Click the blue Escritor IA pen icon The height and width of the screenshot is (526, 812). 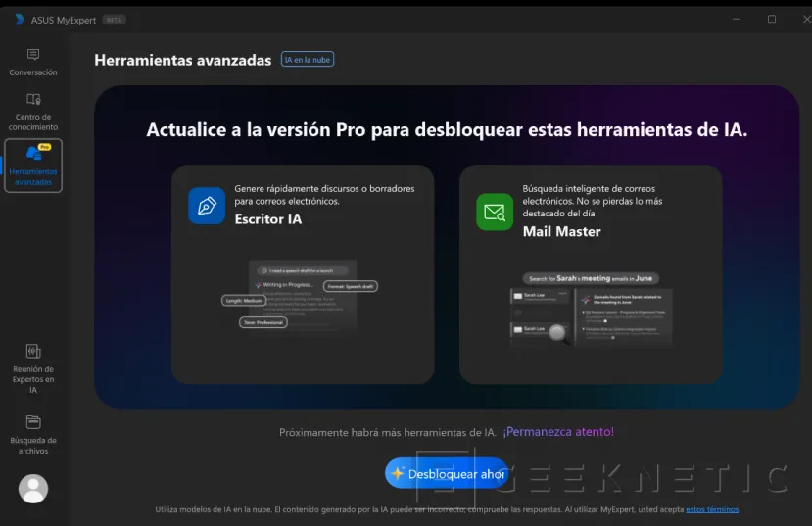click(207, 206)
